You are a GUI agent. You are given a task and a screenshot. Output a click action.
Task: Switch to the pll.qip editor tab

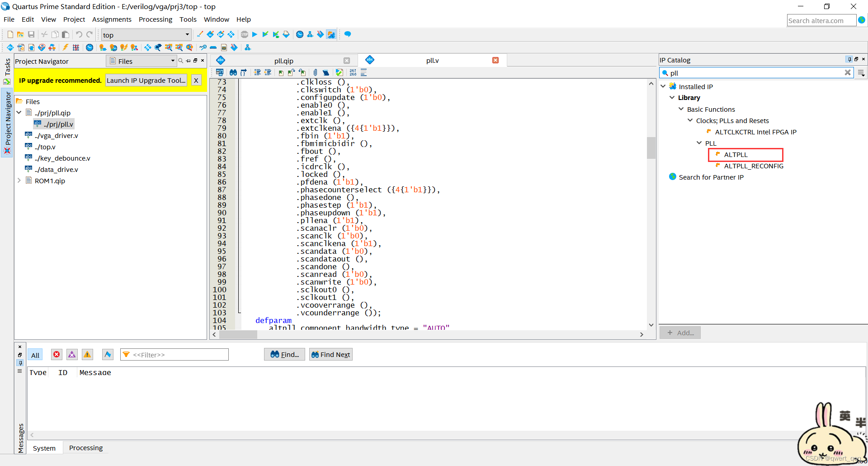[x=283, y=61]
